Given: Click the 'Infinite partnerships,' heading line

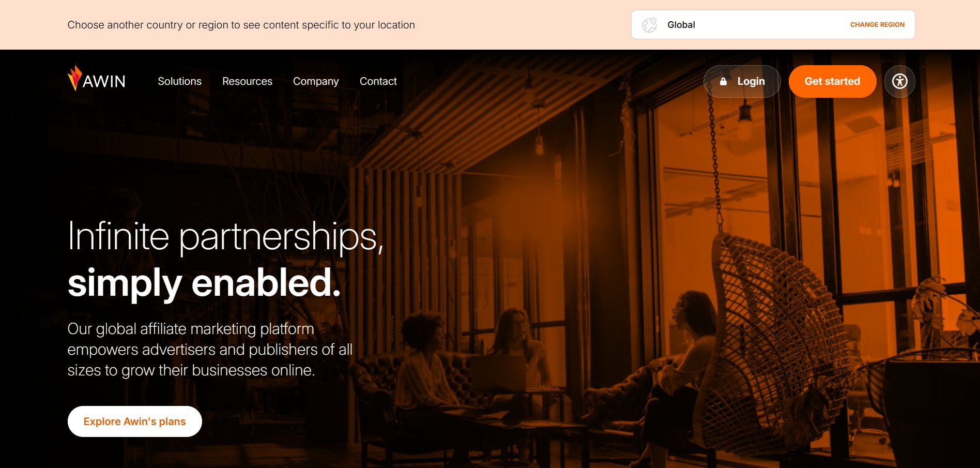Looking at the screenshot, I should pyautogui.click(x=226, y=237).
